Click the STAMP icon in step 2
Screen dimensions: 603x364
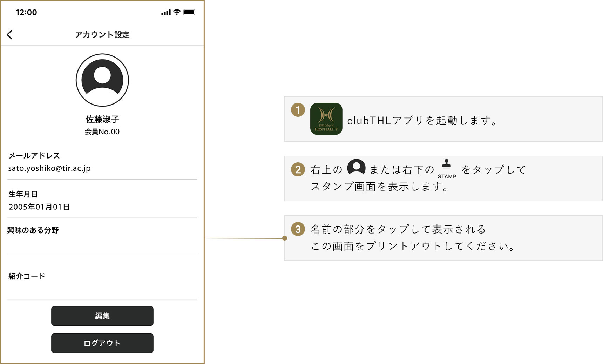pyautogui.click(x=447, y=169)
